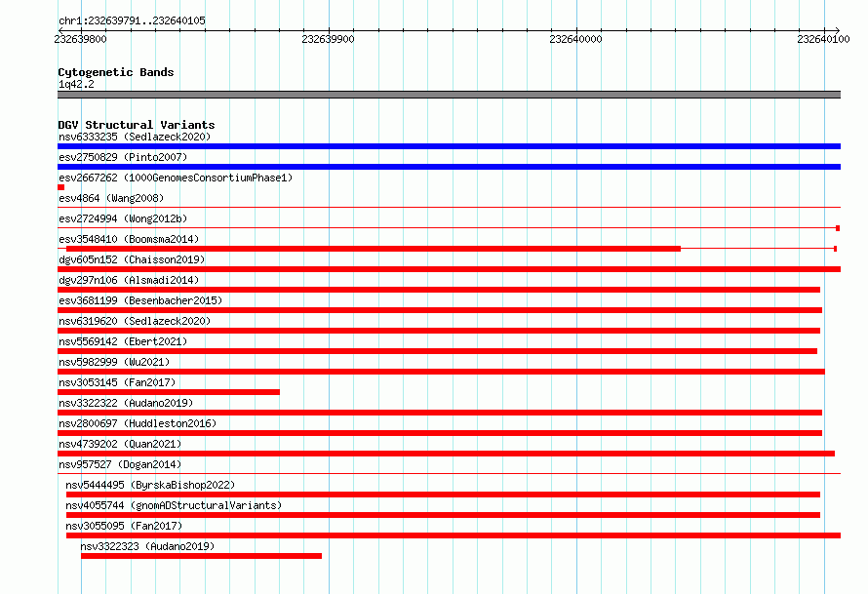868x594 pixels.
Task: Click nsv3055095 (Fan2017) label
Action: tap(124, 526)
